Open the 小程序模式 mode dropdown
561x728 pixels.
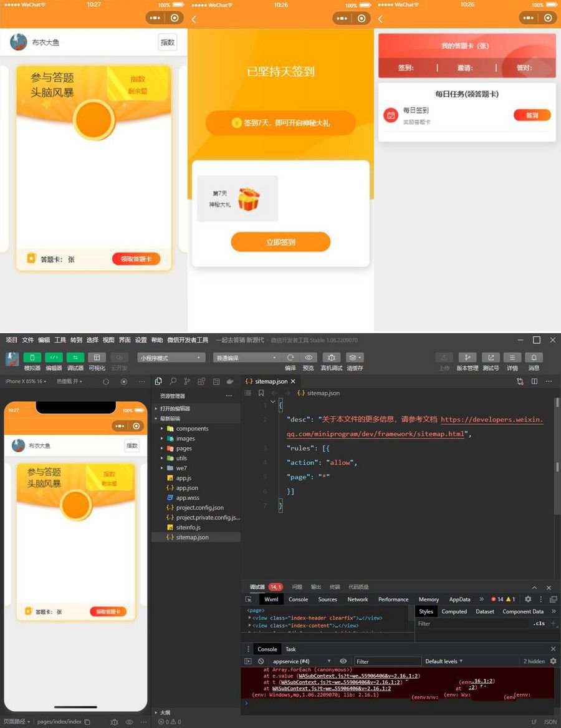coord(171,357)
